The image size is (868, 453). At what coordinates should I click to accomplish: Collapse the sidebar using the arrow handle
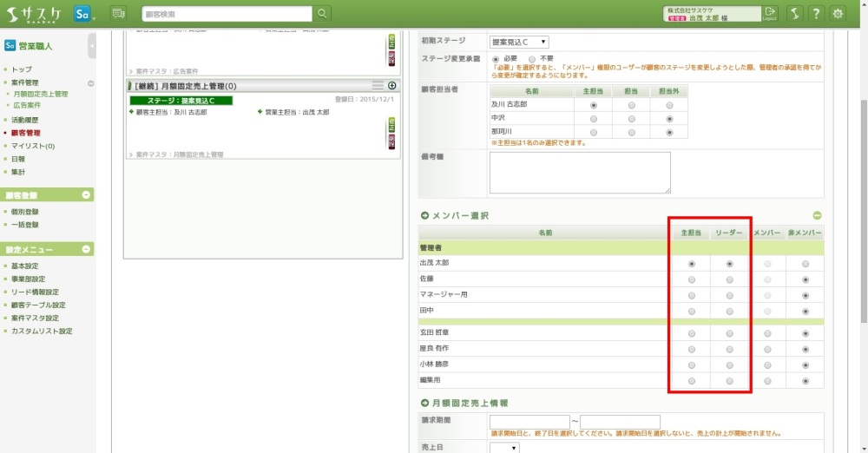tap(92, 45)
